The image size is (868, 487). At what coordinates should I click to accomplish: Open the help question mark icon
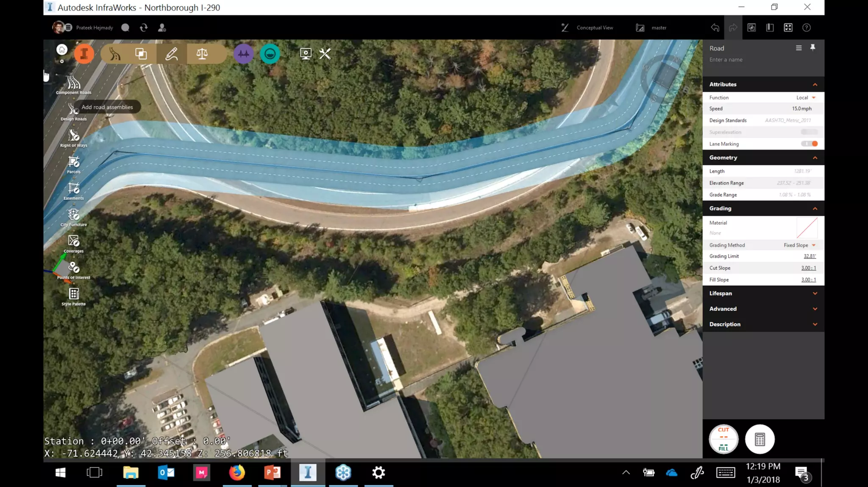point(807,28)
